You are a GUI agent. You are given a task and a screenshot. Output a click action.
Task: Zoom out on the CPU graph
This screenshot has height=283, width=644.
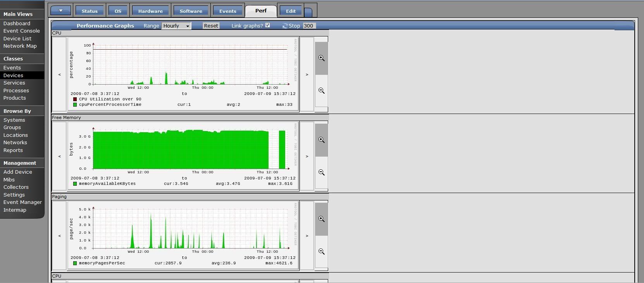coord(321,91)
